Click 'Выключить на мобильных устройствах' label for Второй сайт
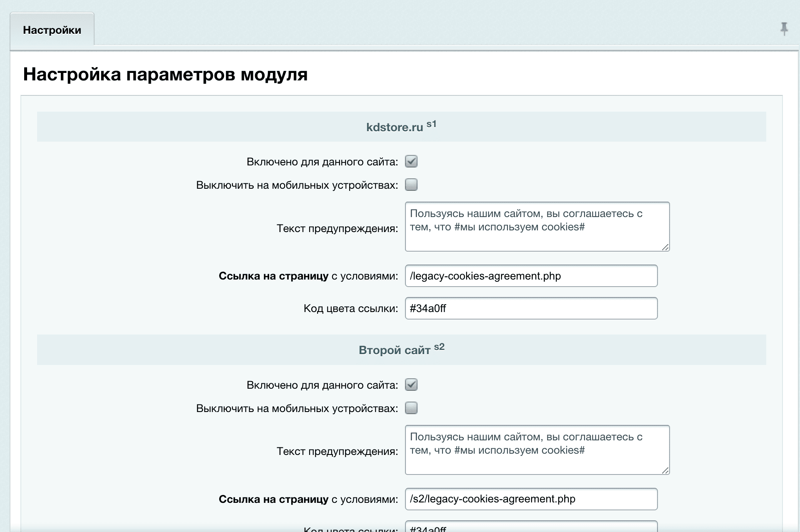The height and width of the screenshot is (532, 800). (297, 408)
